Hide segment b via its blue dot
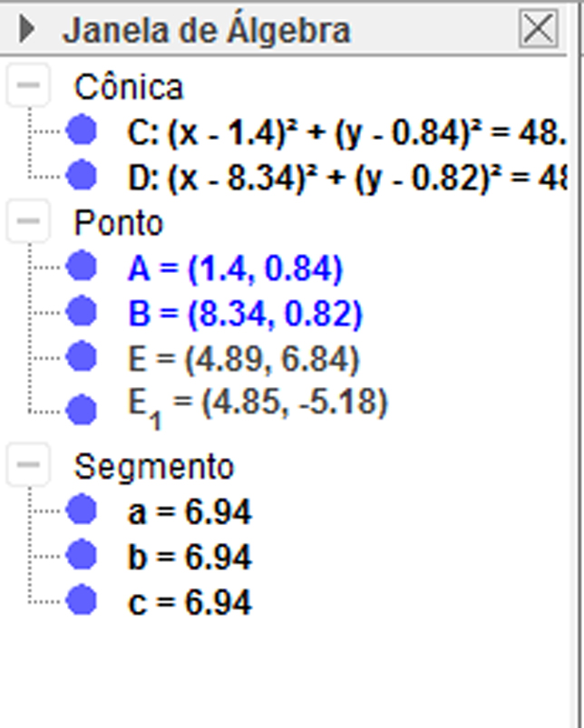The width and height of the screenshot is (584, 728). tap(82, 554)
